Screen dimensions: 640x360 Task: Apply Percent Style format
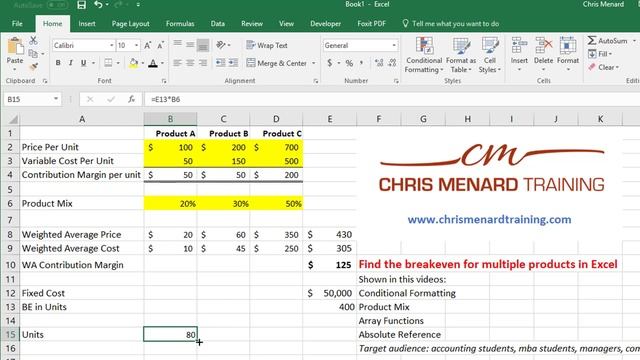349,63
